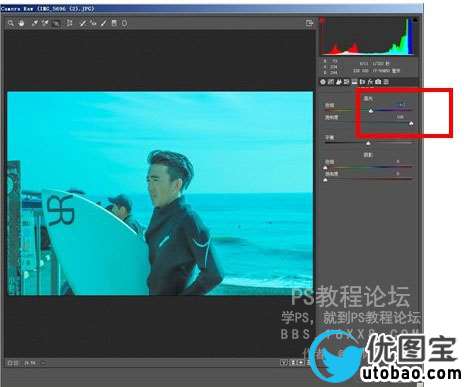The height and width of the screenshot is (387, 464).
Task: Click the zoom out minus button
Action: (x=10, y=363)
